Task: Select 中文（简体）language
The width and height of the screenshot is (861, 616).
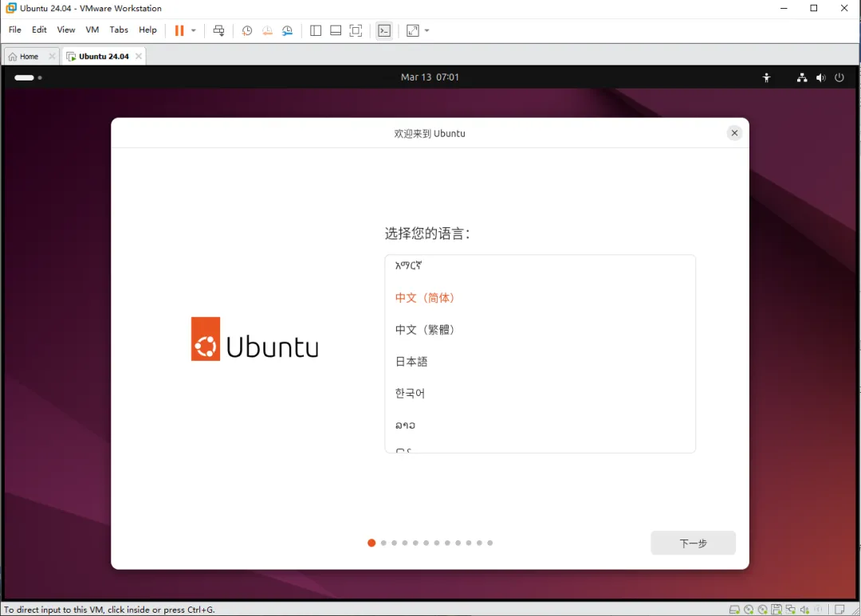Action: tap(541, 297)
